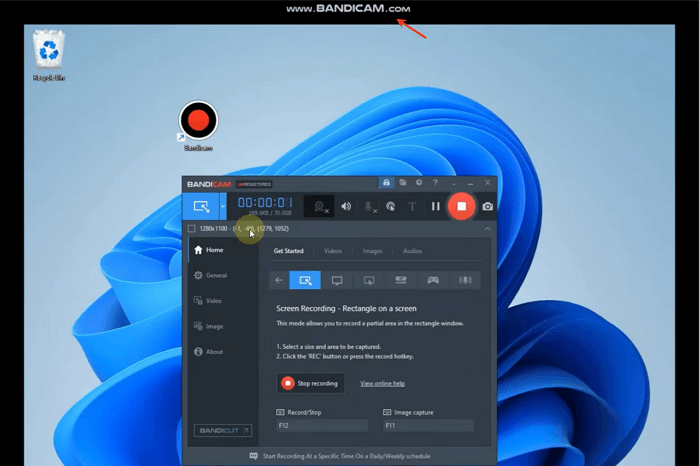Select the Bandicam desktop shortcut icon

pyautogui.click(x=198, y=125)
